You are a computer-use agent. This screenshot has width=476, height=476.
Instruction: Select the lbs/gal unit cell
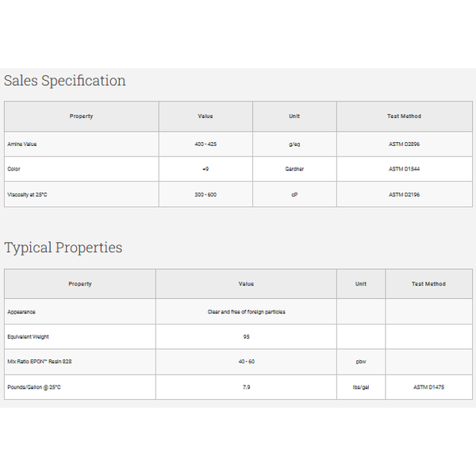[x=361, y=387]
